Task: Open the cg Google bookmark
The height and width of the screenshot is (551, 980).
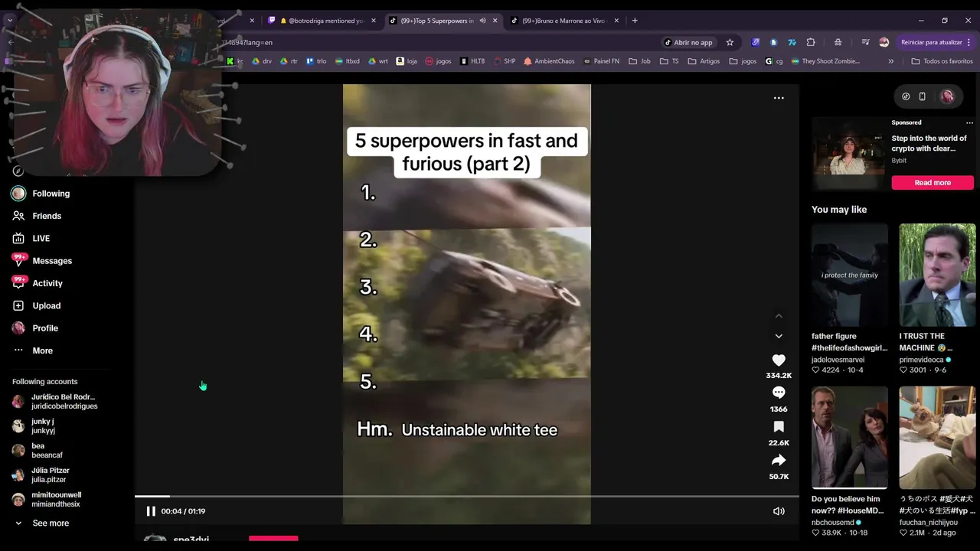Action: pyautogui.click(x=774, y=61)
